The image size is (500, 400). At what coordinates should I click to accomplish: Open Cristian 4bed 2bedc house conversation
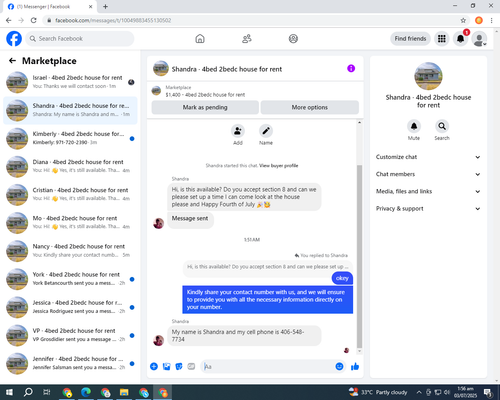tap(70, 195)
